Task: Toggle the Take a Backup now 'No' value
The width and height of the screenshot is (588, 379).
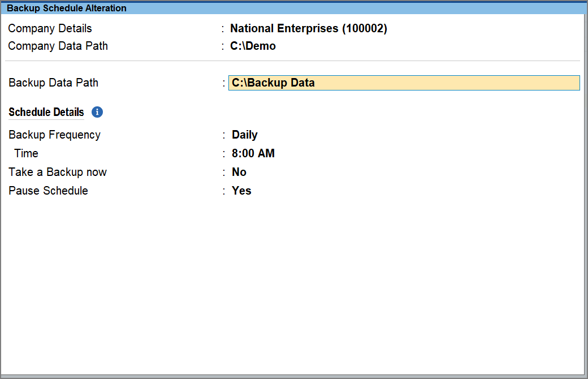Action: point(239,172)
